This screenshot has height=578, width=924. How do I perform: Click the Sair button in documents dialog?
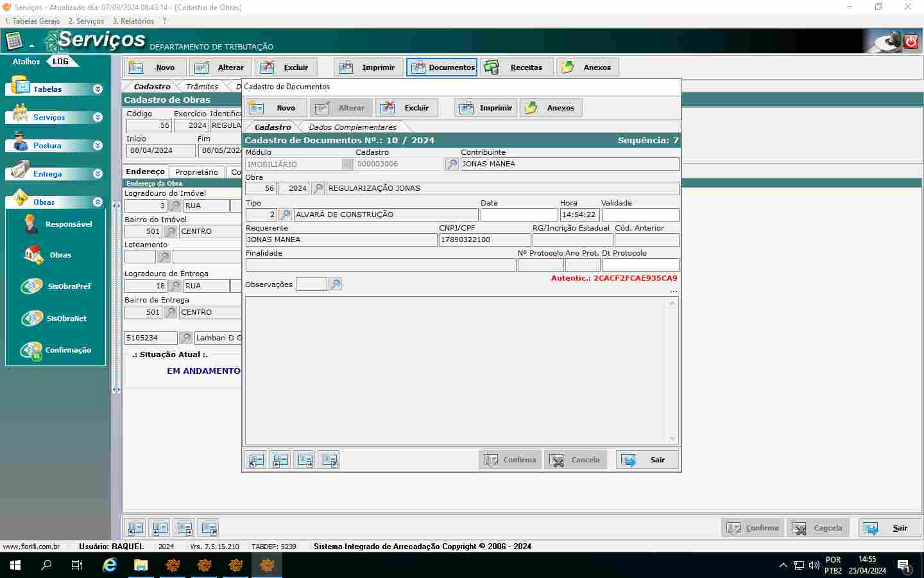646,460
